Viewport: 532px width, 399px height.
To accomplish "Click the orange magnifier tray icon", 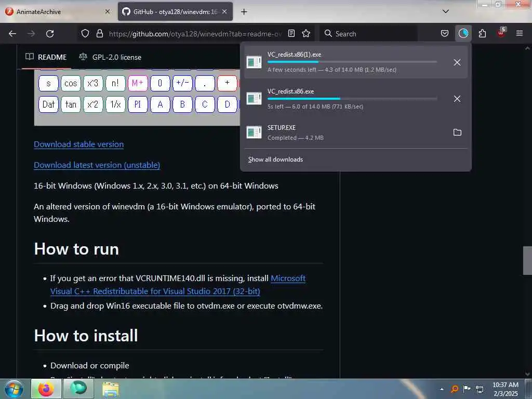I will tap(454, 389).
